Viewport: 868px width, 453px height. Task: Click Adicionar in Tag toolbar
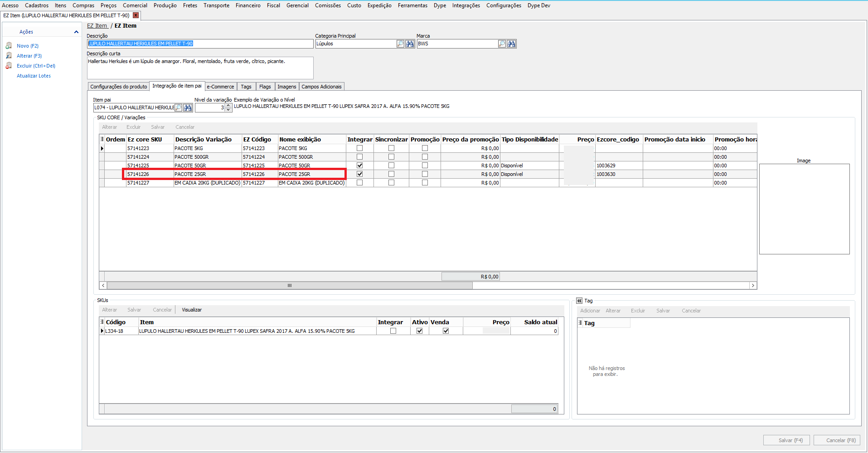pos(590,311)
